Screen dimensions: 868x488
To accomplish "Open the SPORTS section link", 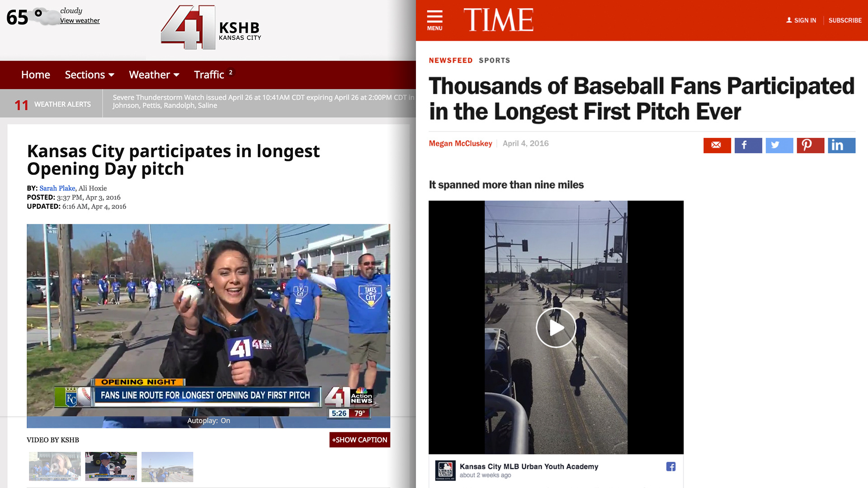I will coord(495,61).
